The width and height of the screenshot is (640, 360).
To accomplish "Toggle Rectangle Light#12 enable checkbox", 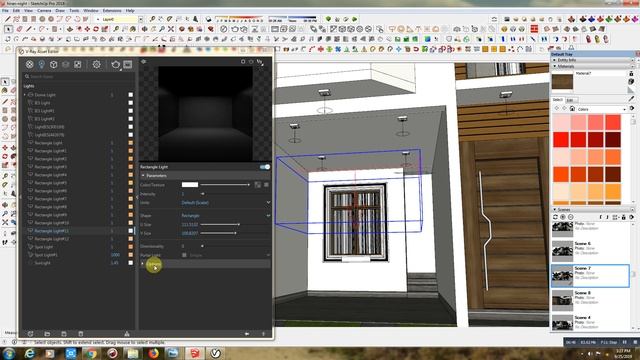I will click(131, 239).
